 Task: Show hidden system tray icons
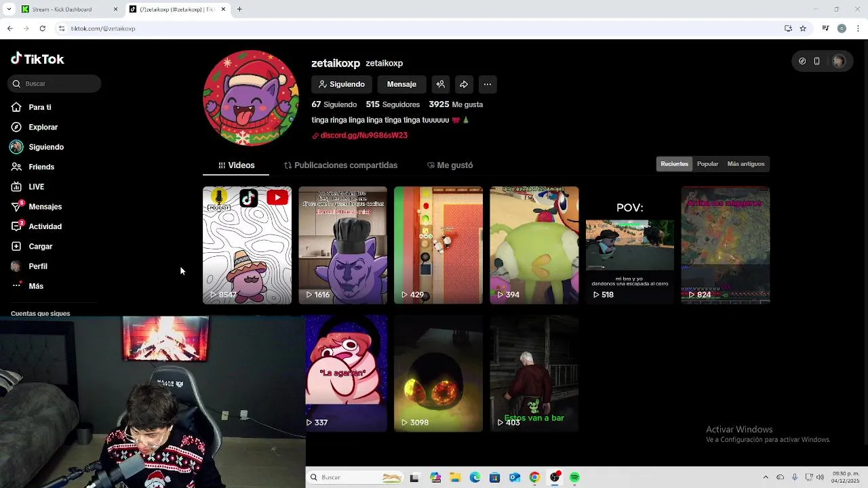click(766, 477)
